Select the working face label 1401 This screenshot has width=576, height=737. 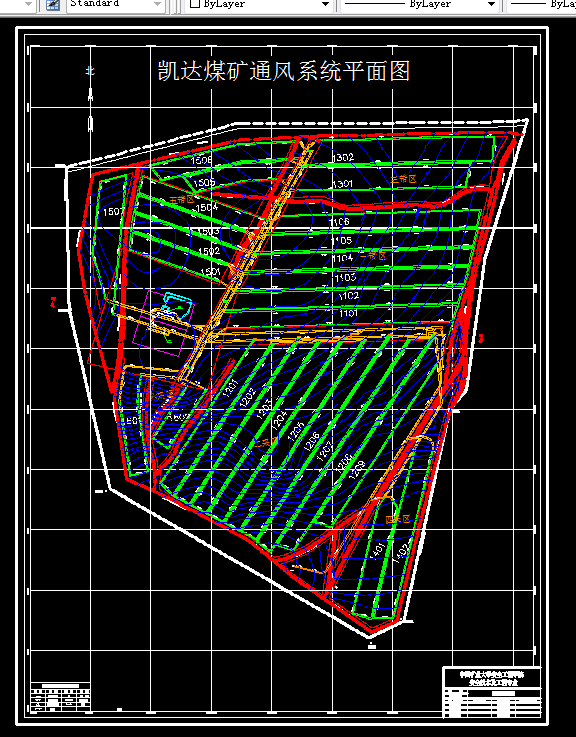377,550
